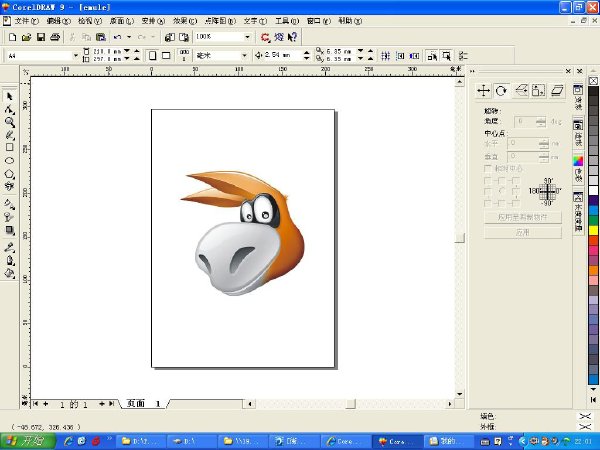The image size is (600, 450).
Task: Select the Polygon tool
Action: (9, 174)
